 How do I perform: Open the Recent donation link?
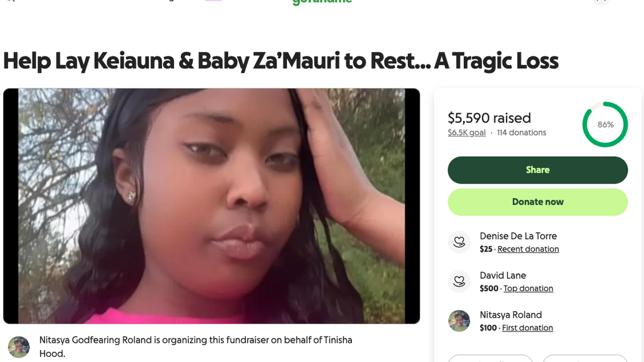coord(528,249)
